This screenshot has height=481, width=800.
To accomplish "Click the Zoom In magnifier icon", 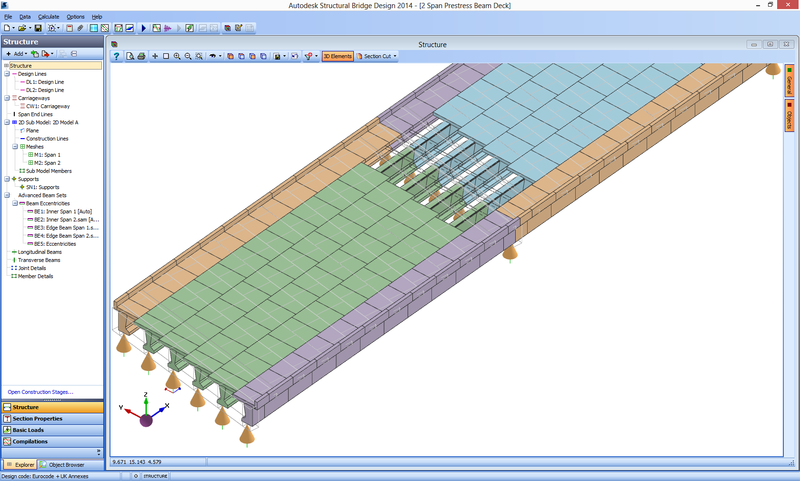I will (177, 57).
